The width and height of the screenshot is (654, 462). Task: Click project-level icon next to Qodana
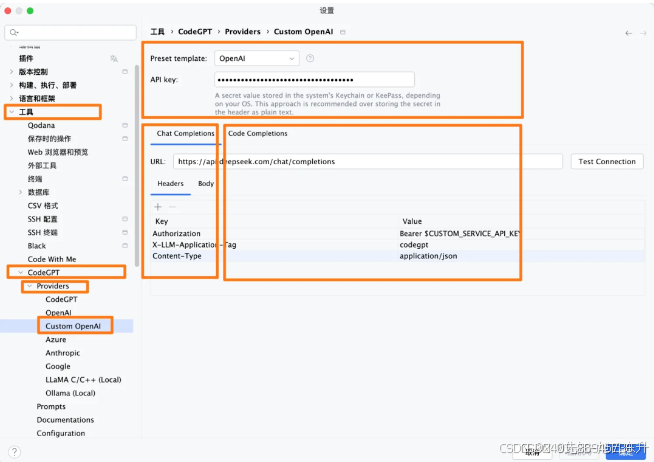point(125,125)
